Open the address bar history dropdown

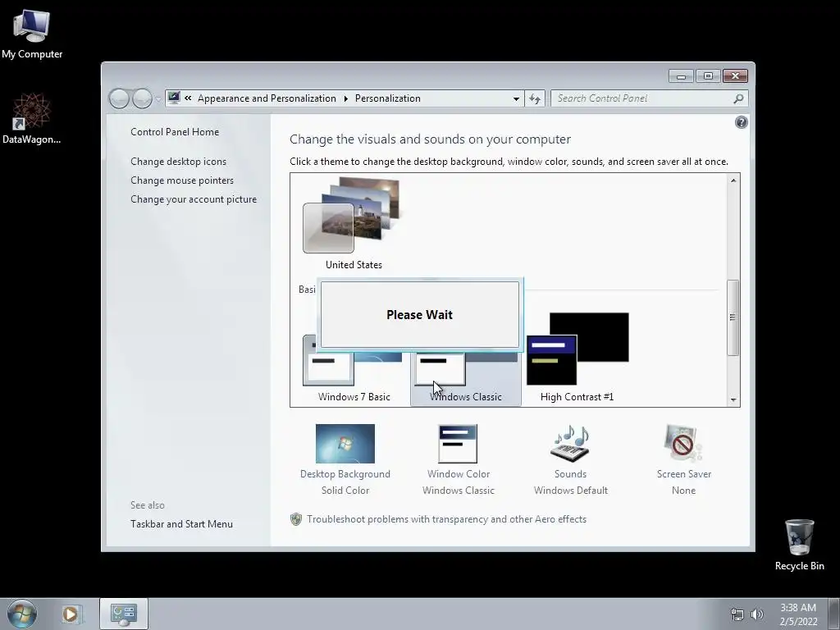[516, 99]
